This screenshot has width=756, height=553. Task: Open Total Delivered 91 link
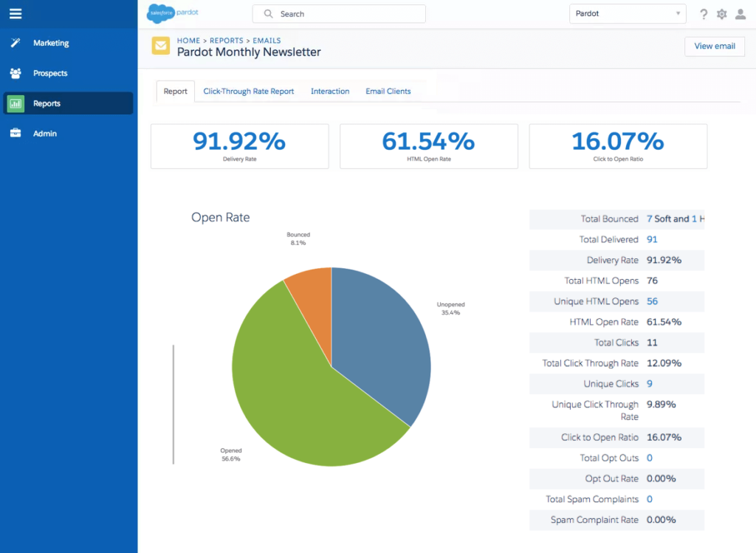pos(652,240)
